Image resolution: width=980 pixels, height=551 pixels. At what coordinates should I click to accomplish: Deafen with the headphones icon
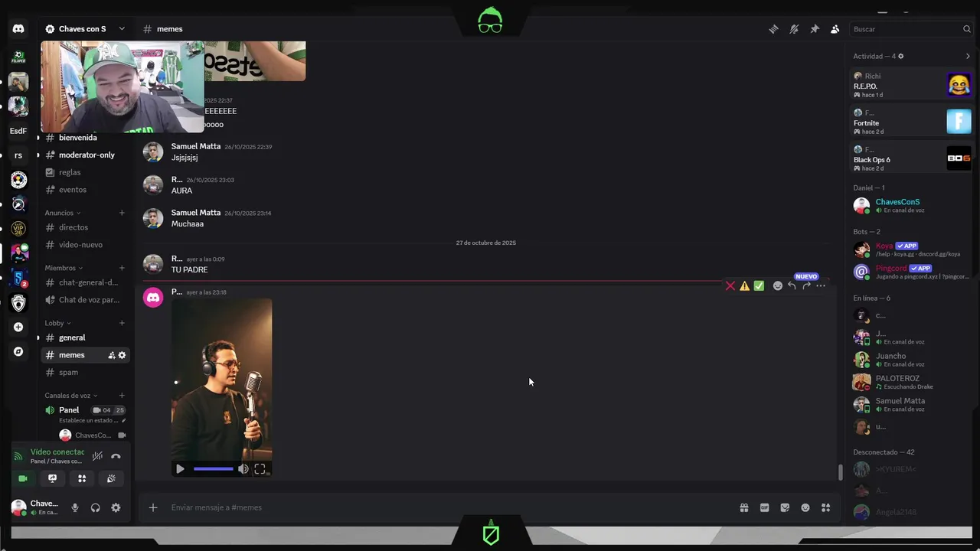(95, 507)
